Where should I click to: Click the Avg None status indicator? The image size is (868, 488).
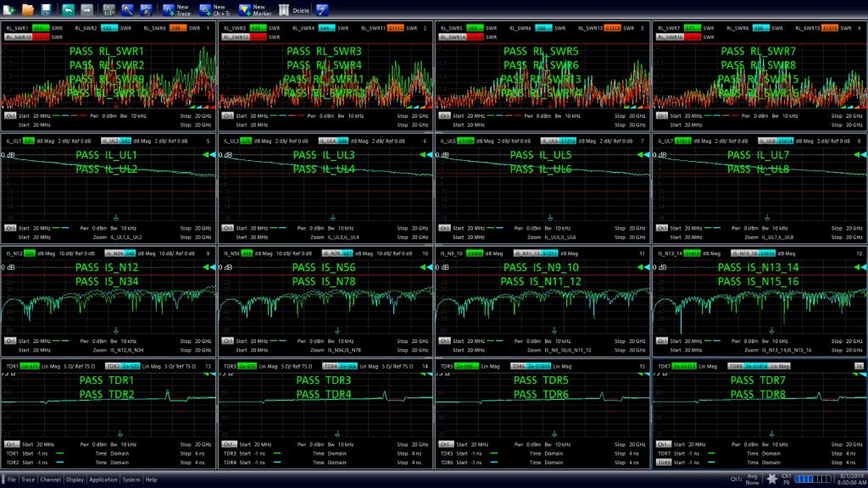[752, 481]
